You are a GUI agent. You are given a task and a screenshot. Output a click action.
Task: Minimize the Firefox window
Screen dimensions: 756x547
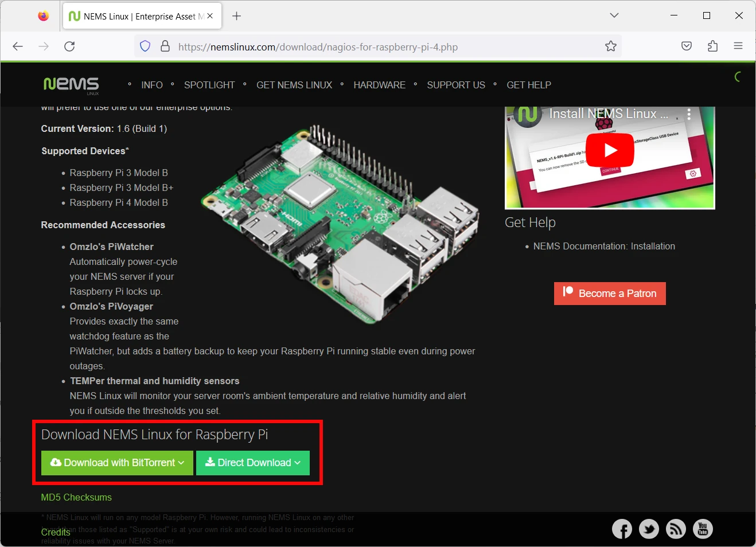click(x=674, y=15)
